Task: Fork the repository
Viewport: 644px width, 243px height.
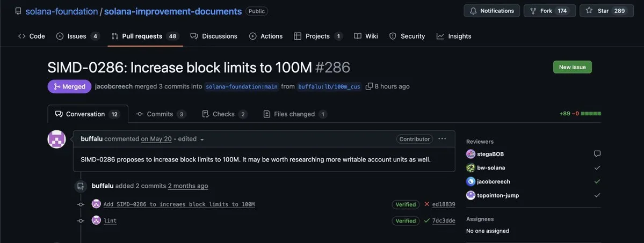Action: 549,11
